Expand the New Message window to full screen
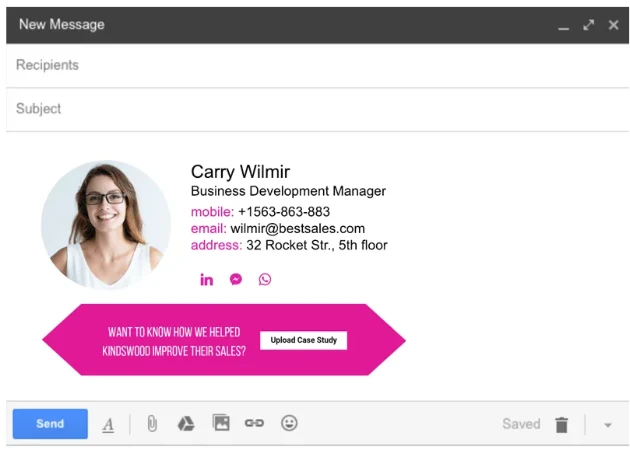The height and width of the screenshot is (451, 630). tap(589, 24)
